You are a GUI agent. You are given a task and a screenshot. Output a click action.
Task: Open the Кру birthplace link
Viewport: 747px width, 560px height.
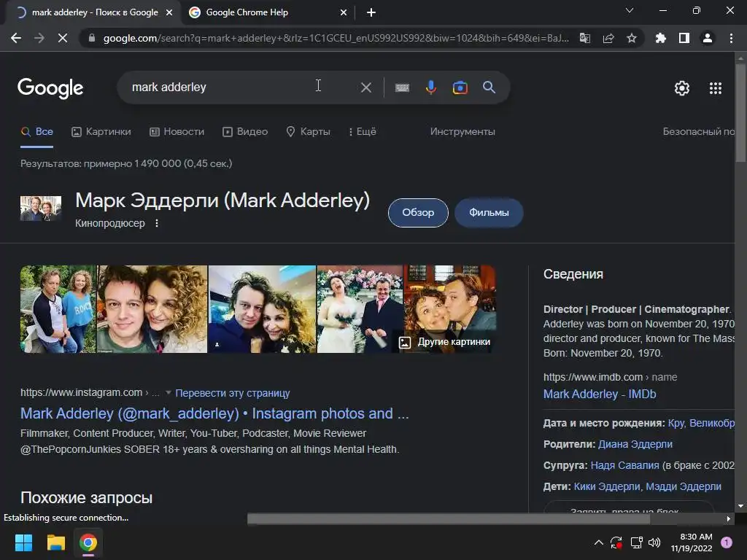coord(676,423)
